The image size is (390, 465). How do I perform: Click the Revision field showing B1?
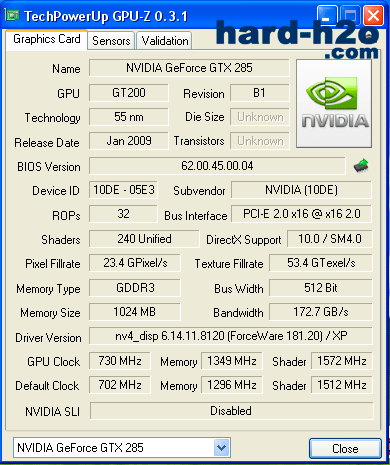260,93
